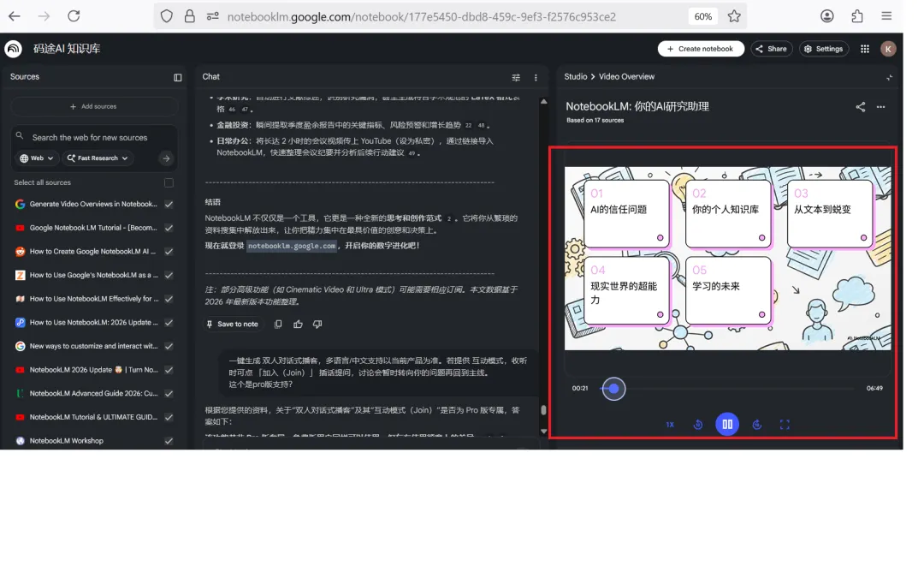This screenshot has width=924, height=578.
Task: Click the browser address bar URL
Action: click(421, 16)
